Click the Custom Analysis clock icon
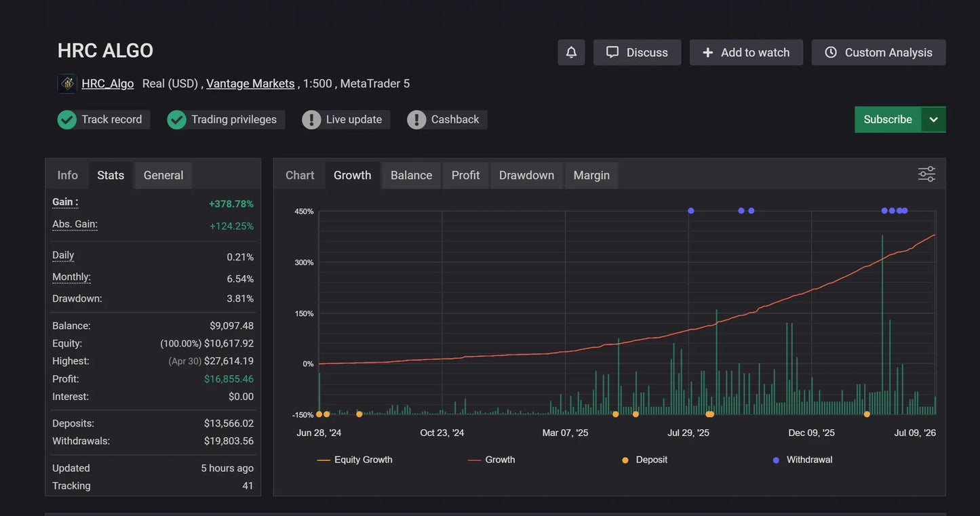 point(831,52)
